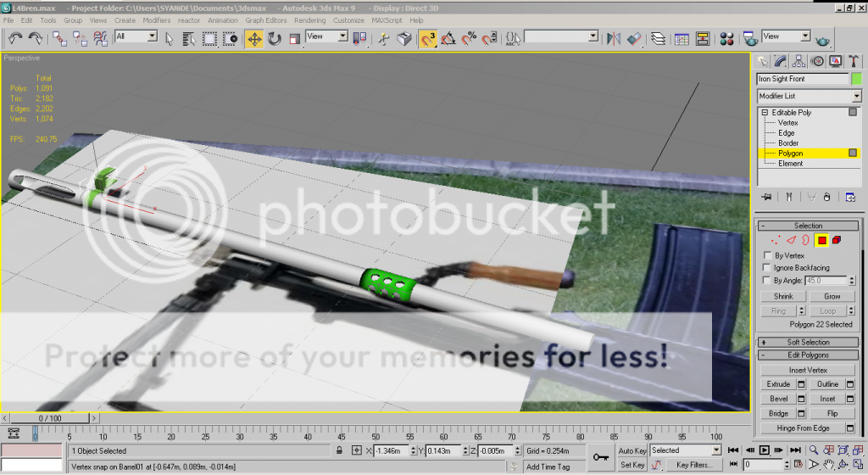Enable Ignore Backfacing checkbox

coord(767,267)
